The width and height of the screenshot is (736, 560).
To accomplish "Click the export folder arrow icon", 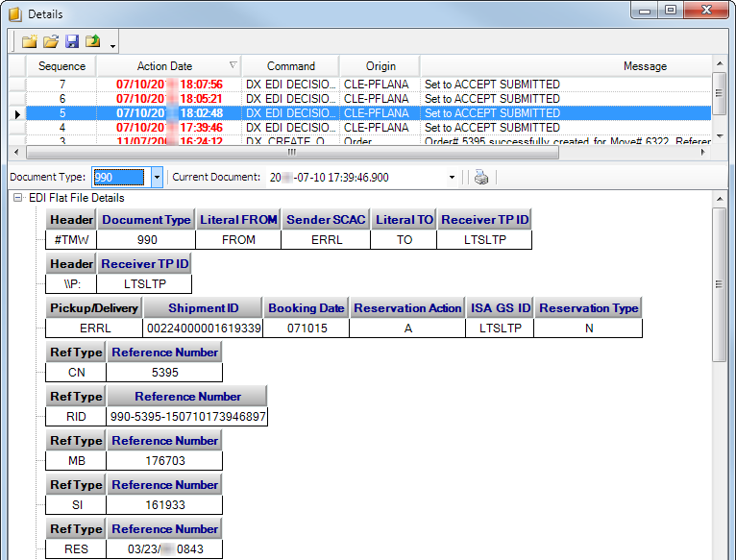I will coord(93,41).
